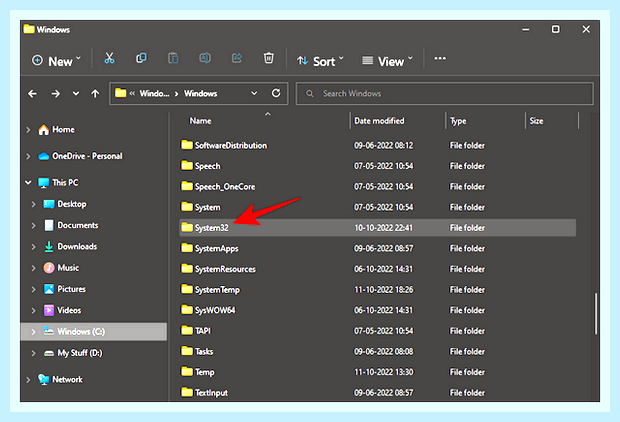620x422 pixels.
Task: Refresh the folder using the address bar icon
Action: (276, 93)
